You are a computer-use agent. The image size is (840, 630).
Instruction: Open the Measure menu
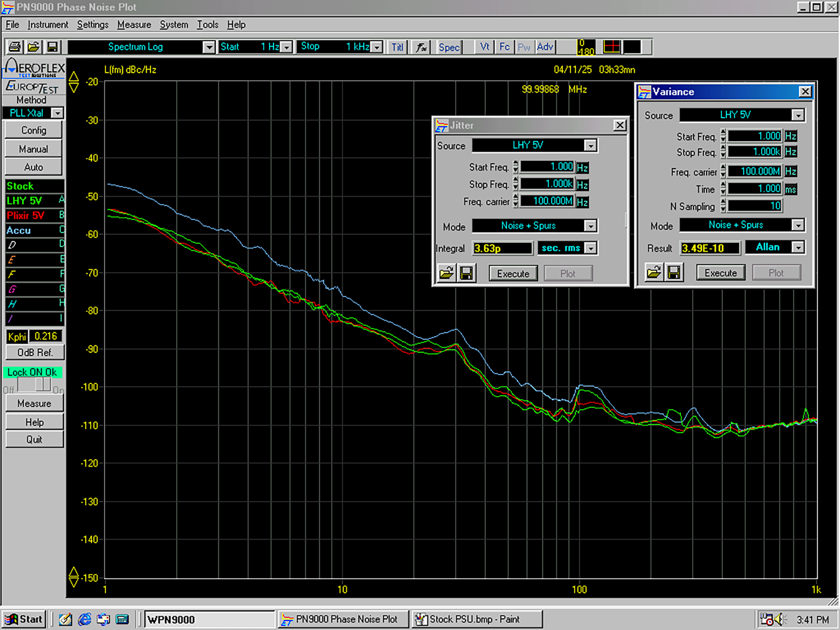(x=134, y=24)
